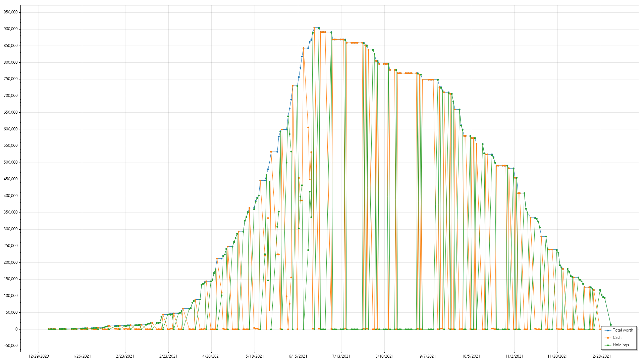Click the 10/5/2021 x-axis date label
Viewport: 644px width, 362px height.
coord(471,356)
